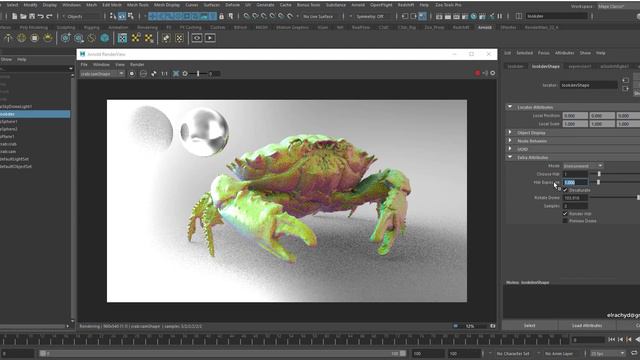Expand the Node Behavior section
The image size is (640, 360).
coord(510,140)
